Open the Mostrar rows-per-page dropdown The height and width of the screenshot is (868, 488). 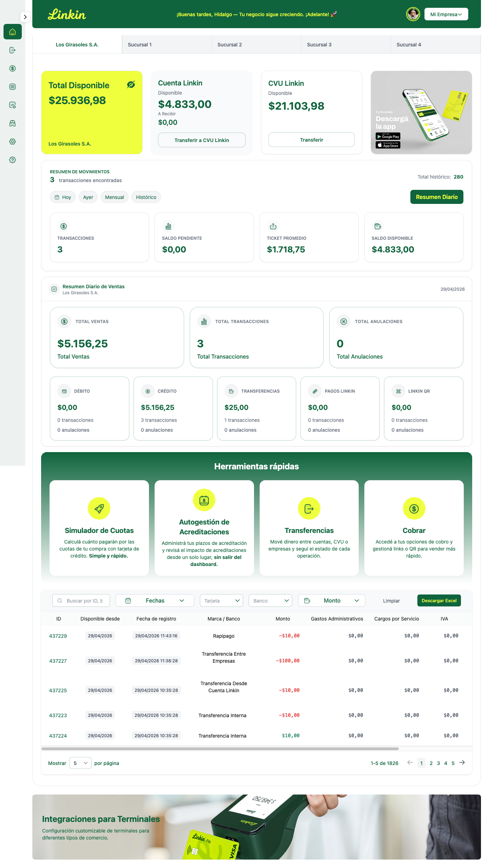point(80,763)
